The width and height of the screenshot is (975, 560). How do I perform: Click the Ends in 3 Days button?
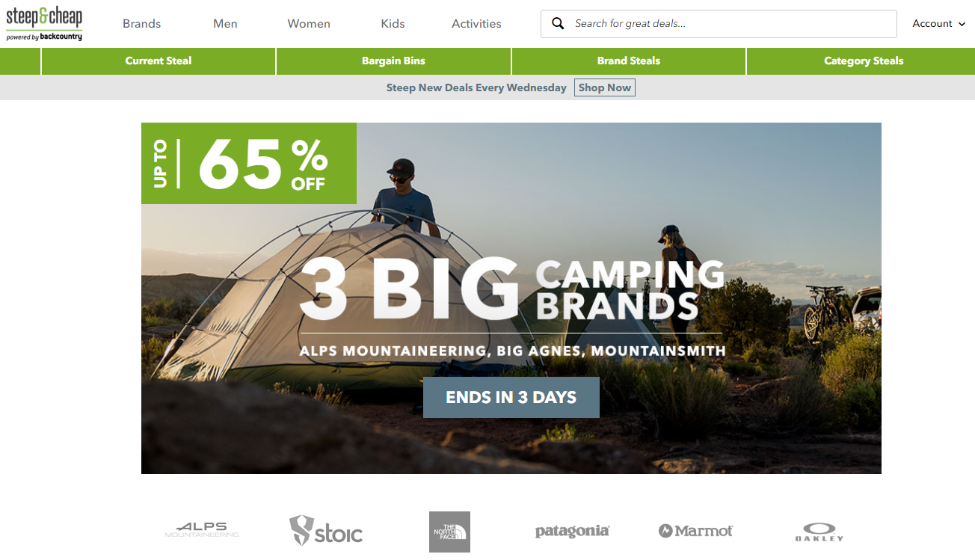pos(511,397)
